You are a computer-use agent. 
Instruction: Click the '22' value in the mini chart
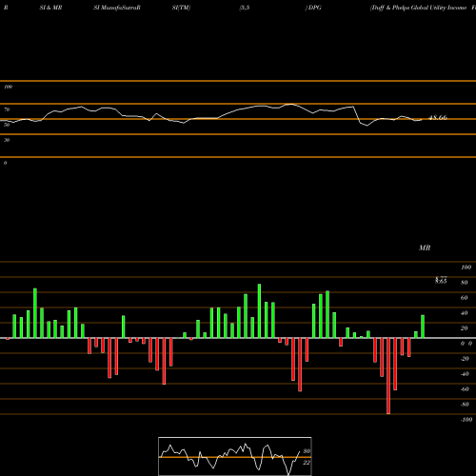307,463
